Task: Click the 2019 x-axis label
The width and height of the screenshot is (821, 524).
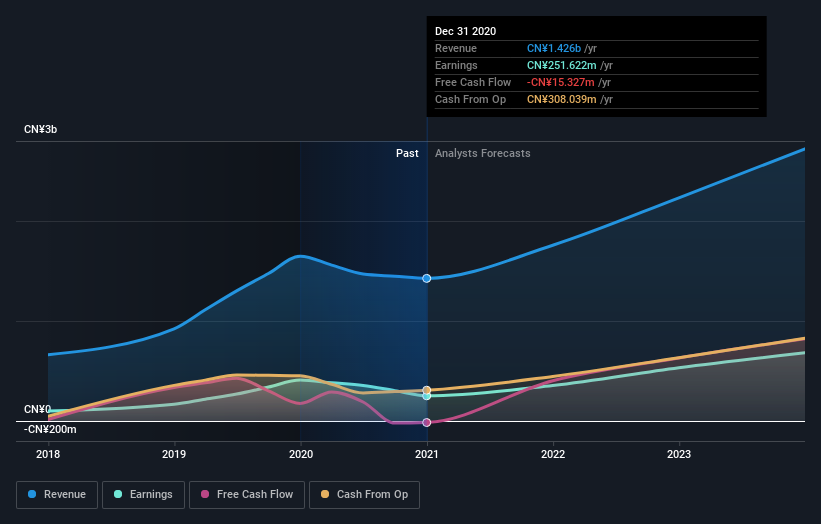Action: click(x=174, y=454)
